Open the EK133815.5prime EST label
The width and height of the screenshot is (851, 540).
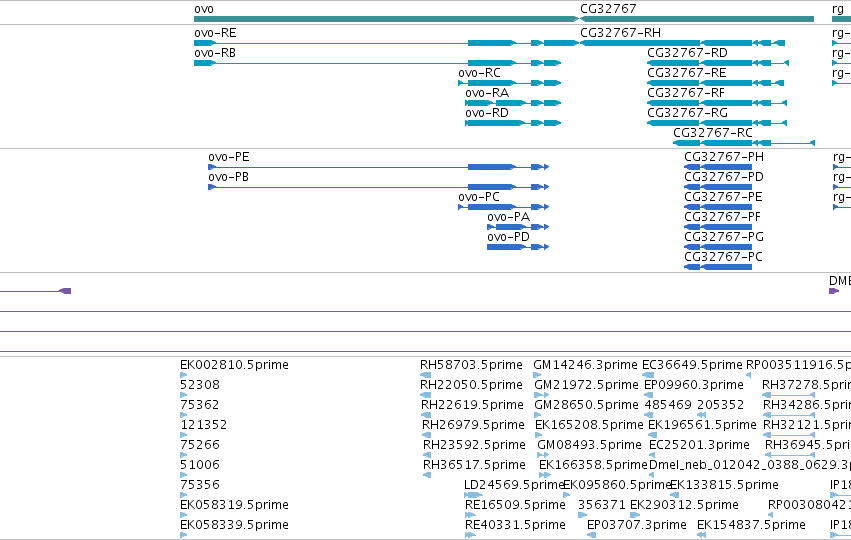(725, 485)
